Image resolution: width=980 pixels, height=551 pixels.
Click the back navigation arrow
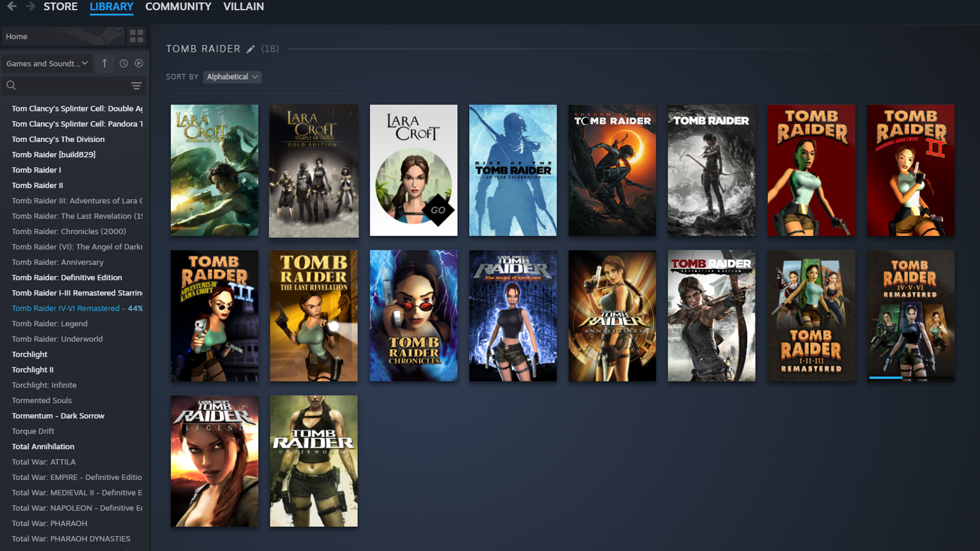(x=11, y=7)
